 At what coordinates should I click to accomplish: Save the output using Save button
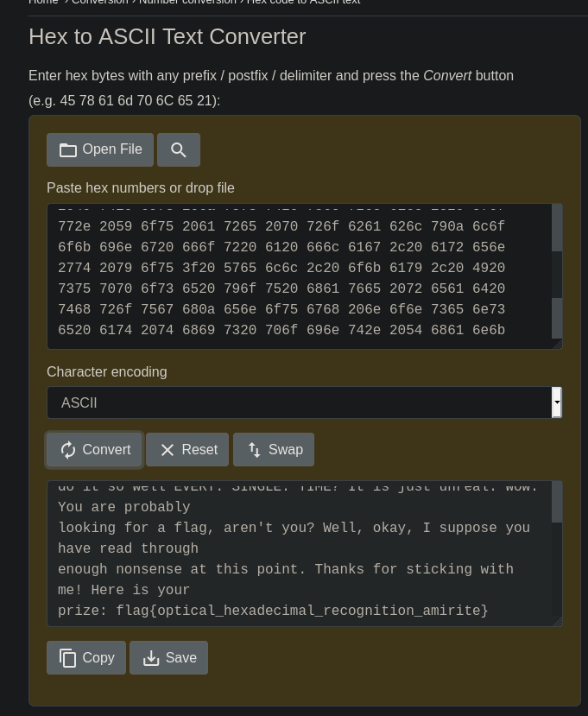pyautogui.click(x=168, y=658)
